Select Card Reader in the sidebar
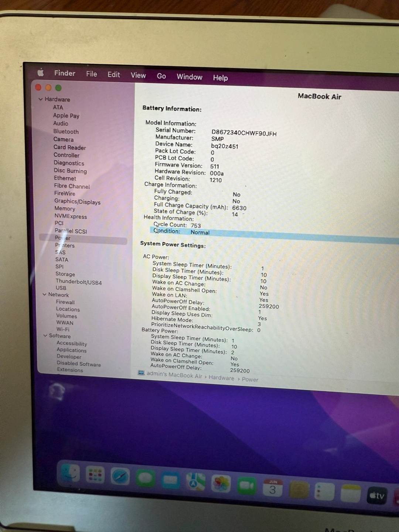Viewport: 399px width, 532px height. pos(69,147)
